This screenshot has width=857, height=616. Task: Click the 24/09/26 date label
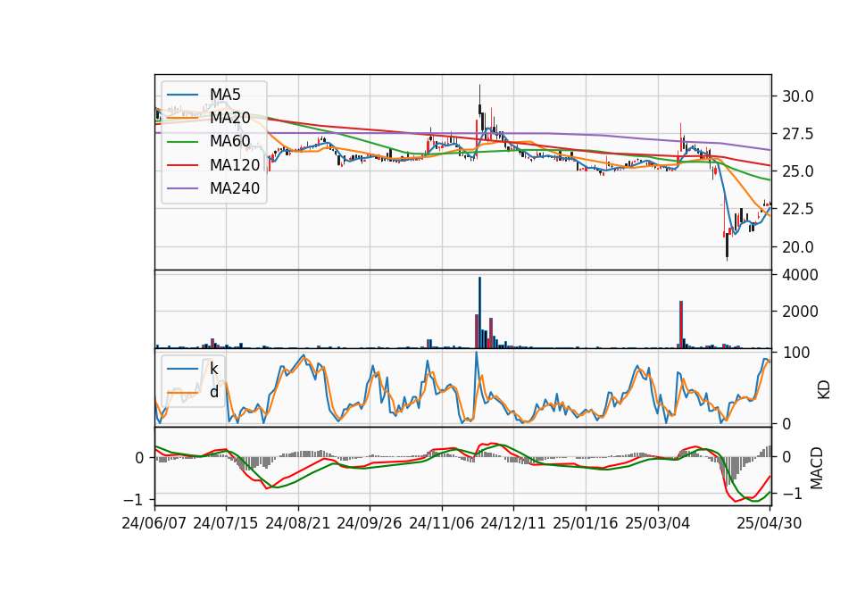(370, 523)
